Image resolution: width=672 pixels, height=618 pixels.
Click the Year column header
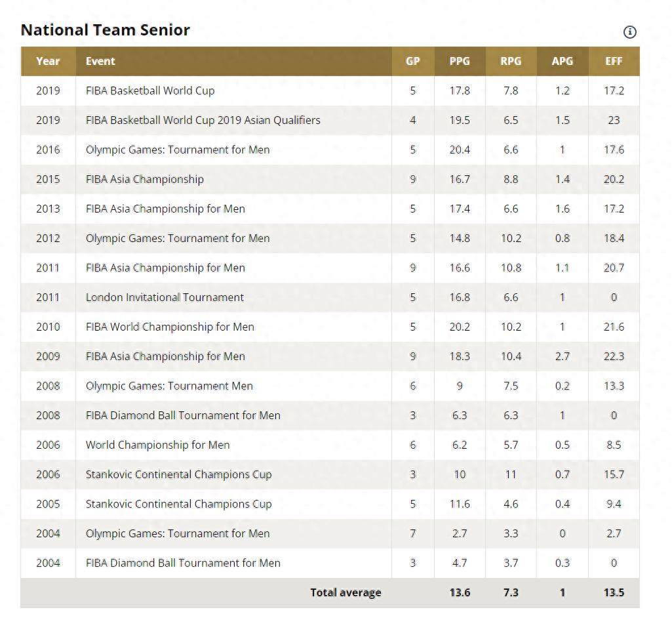(x=48, y=61)
